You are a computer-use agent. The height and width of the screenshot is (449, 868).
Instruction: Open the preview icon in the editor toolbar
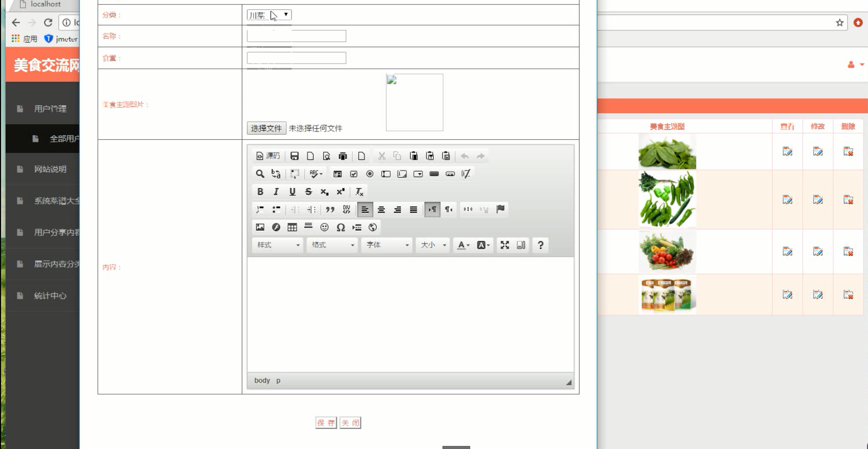click(326, 156)
